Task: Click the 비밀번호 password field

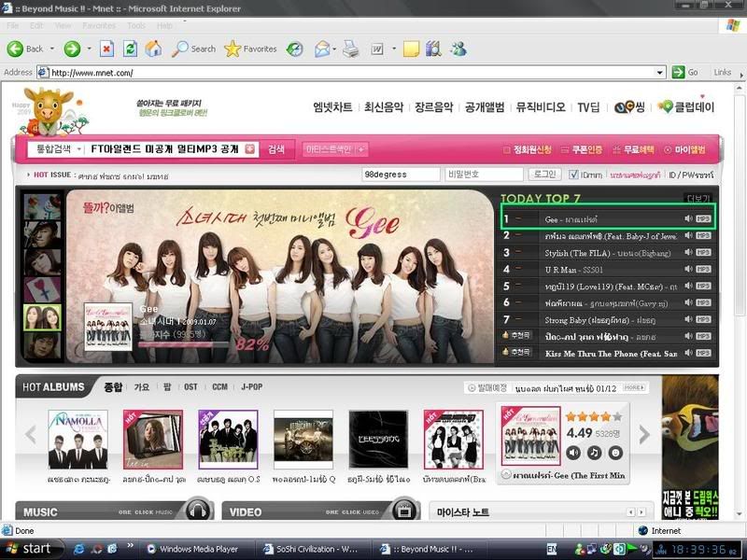Action: (x=484, y=175)
